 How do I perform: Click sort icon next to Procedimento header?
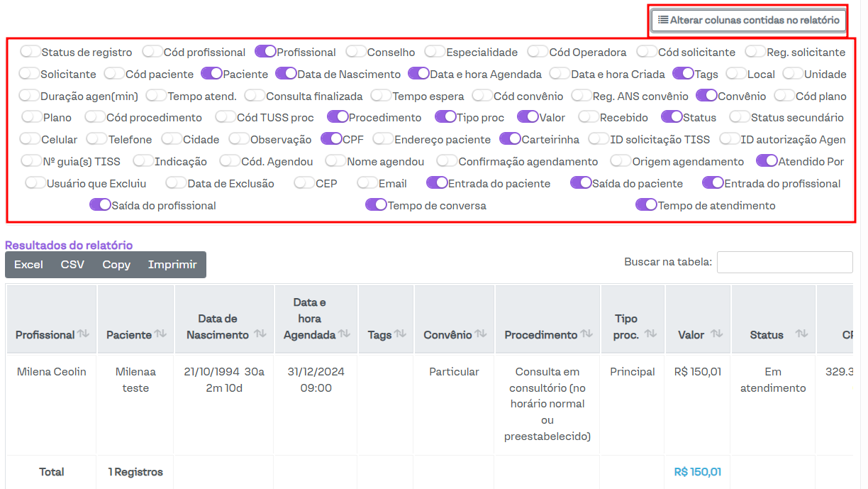586,334
